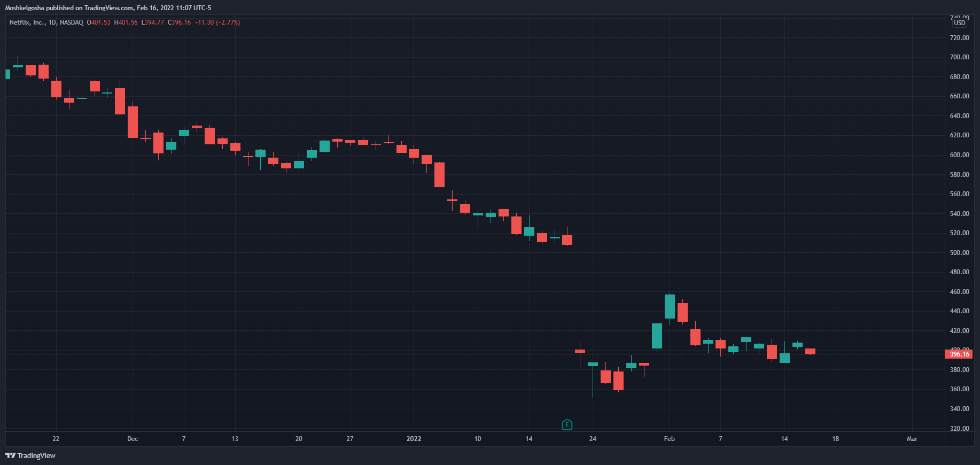The width and height of the screenshot is (980, 465).
Task: Click the 620.00 price axis label
Action: 959,135
